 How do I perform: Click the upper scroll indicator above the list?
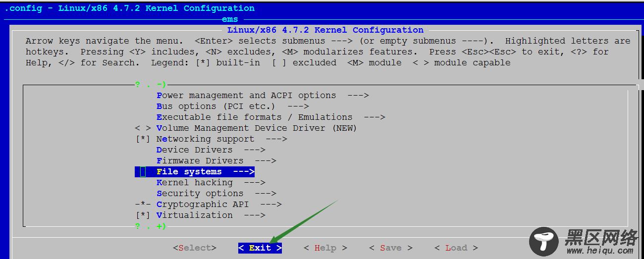coord(151,85)
